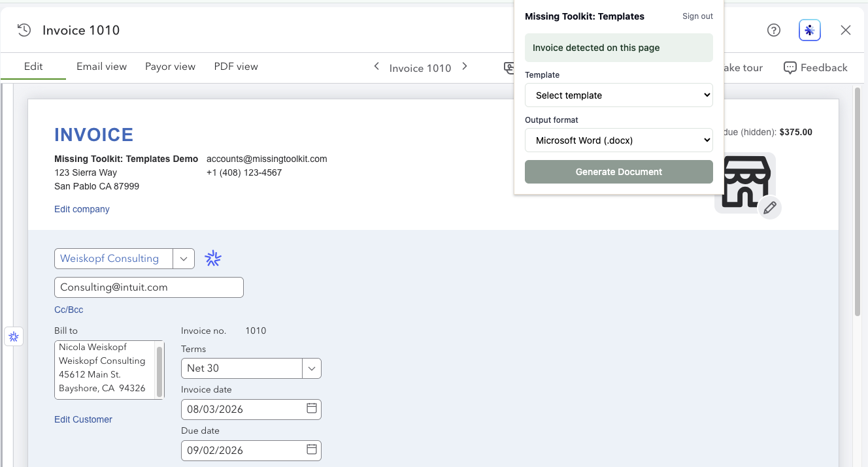Viewport: 868px width, 467px height.
Task: Switch to PDF view tab
Action: [236, 67]
